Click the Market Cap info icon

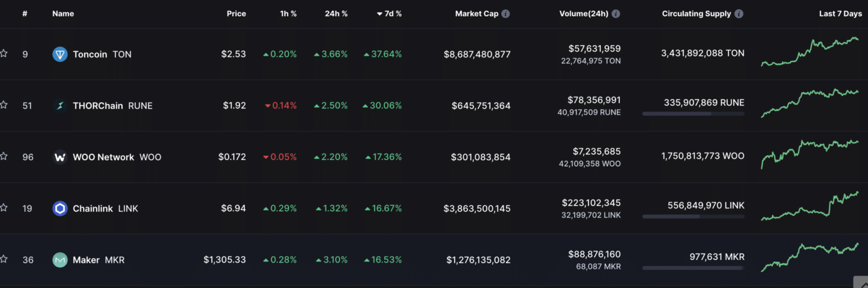[x=505, y=14]
